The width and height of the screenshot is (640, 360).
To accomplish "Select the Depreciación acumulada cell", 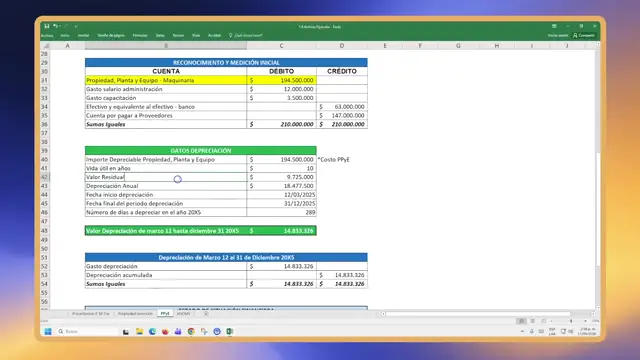I will tap(166, 275).
